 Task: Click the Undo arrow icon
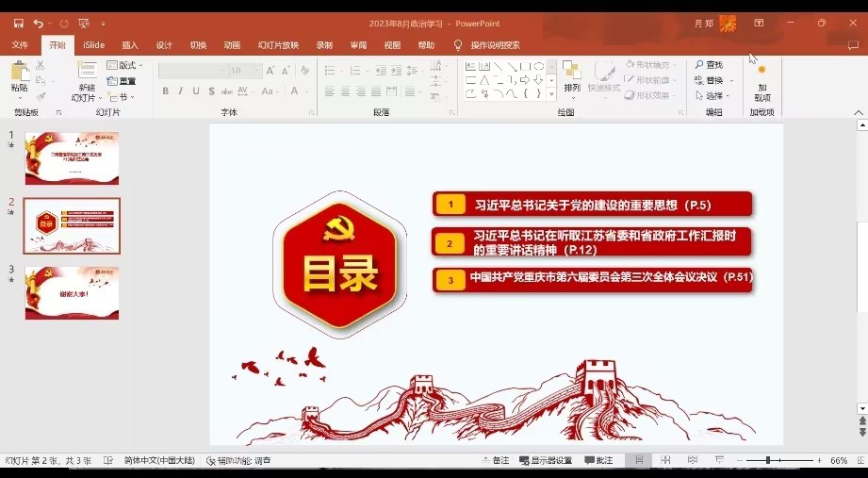click(38, 23)
